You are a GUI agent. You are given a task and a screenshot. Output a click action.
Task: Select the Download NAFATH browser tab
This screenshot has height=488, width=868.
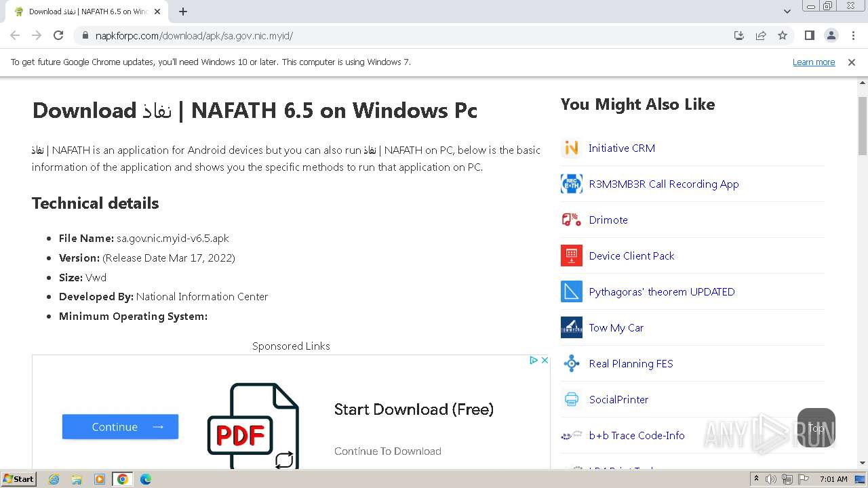[x=87, y=12]
